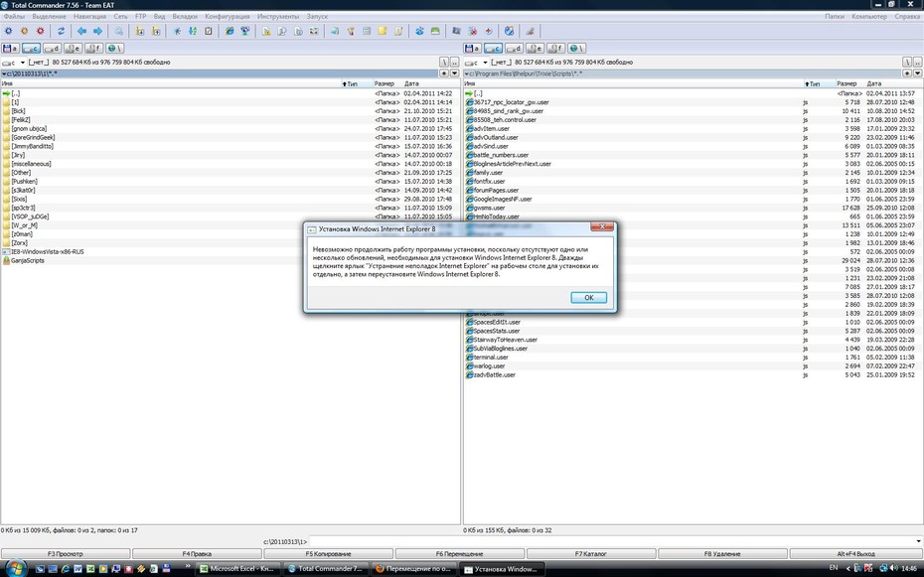Switch left panel to drive a
This screenshot has height=577, width=924.
click(x=11, y=49)
